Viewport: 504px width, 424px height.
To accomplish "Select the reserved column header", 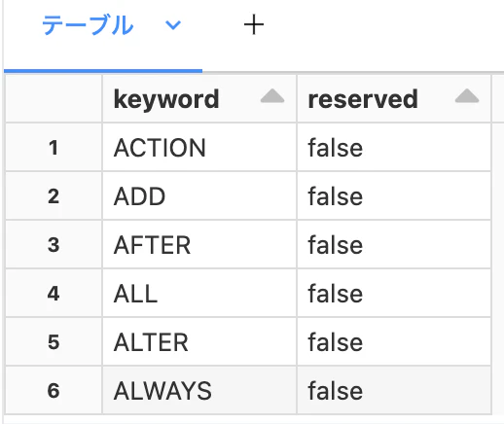I will tap(394, 98).
